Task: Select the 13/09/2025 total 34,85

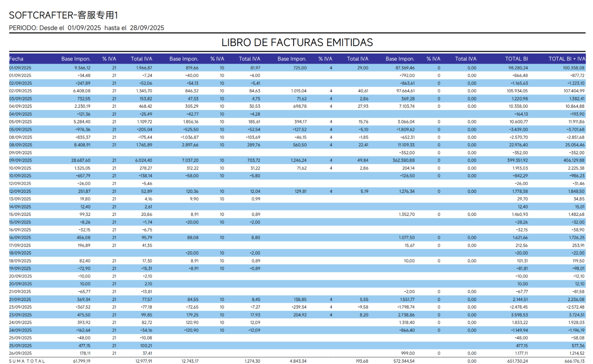Action: (x=578, y=199)
